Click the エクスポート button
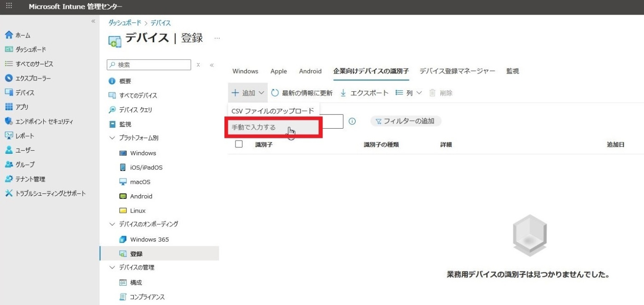 (x=364, y=93)
